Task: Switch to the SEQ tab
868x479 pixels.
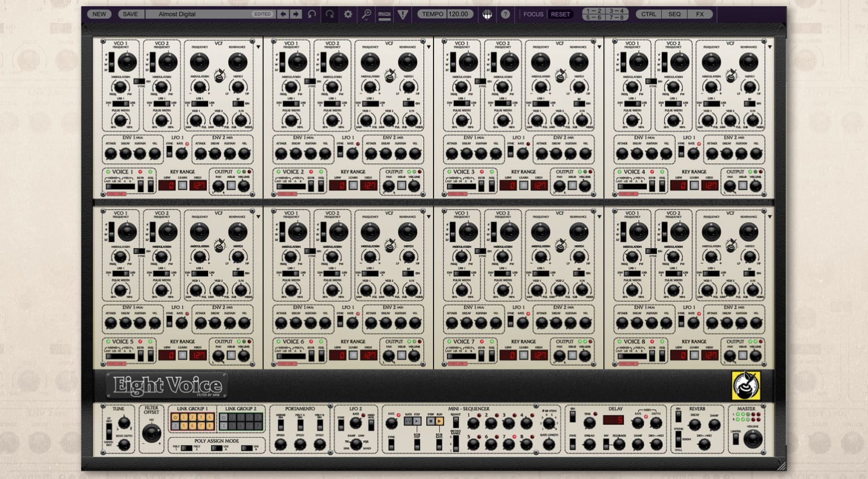Action: tap(674, 14)
